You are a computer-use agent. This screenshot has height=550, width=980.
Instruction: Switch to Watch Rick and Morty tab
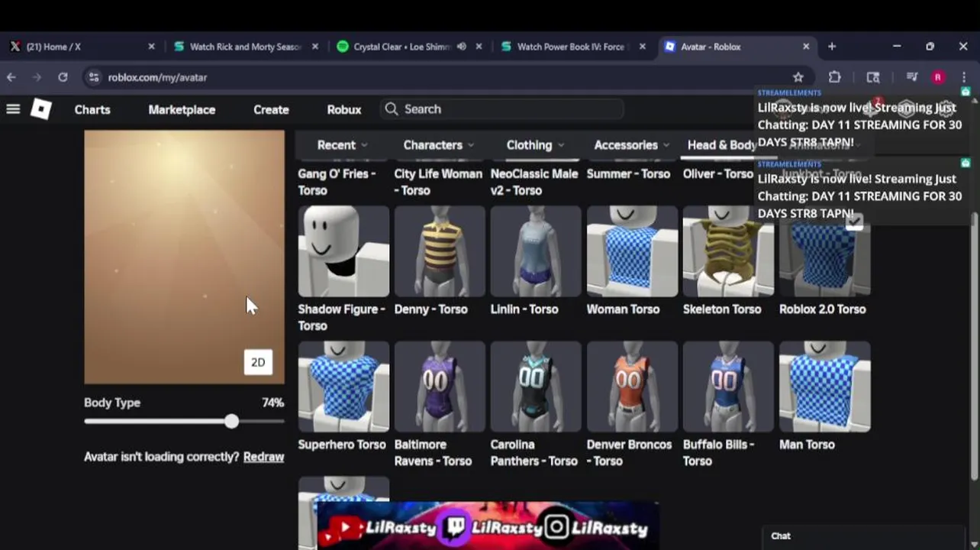pos(244,47)
